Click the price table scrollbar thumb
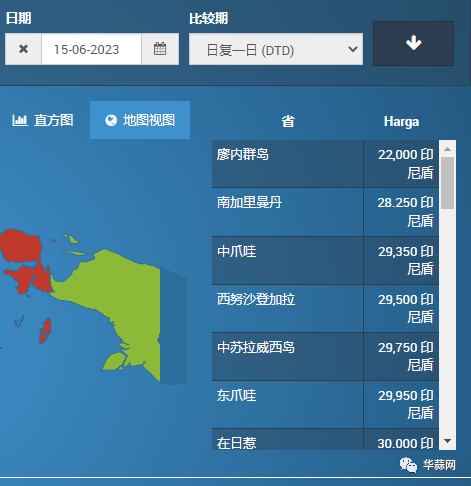The image size is (471, 486). [x=447, y=183]
